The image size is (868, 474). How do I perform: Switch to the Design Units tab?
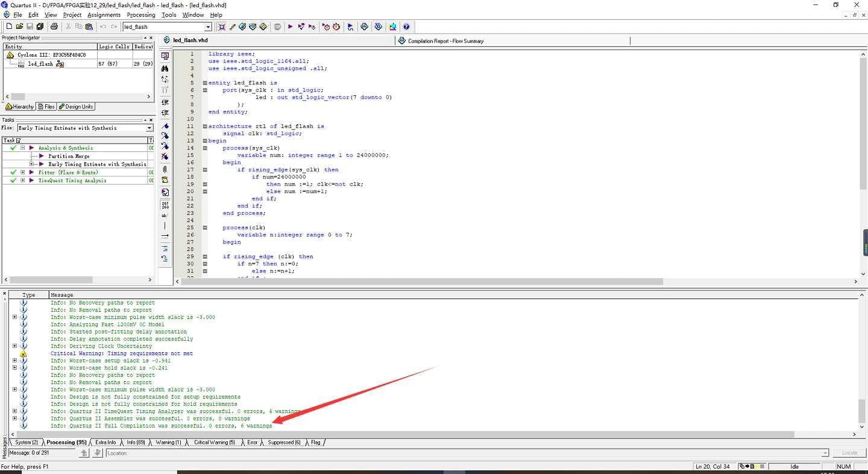click(x=76, y=107)
